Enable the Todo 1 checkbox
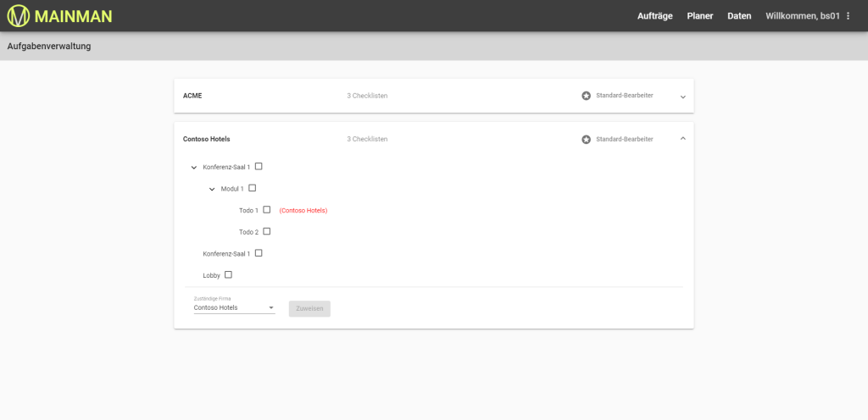This screenshot has width=868, height=420. coord(267,210)
